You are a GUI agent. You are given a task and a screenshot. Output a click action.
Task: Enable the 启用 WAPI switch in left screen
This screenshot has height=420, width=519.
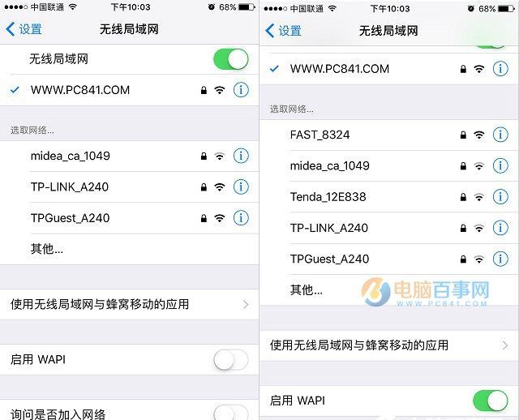(x=230, y=360)
